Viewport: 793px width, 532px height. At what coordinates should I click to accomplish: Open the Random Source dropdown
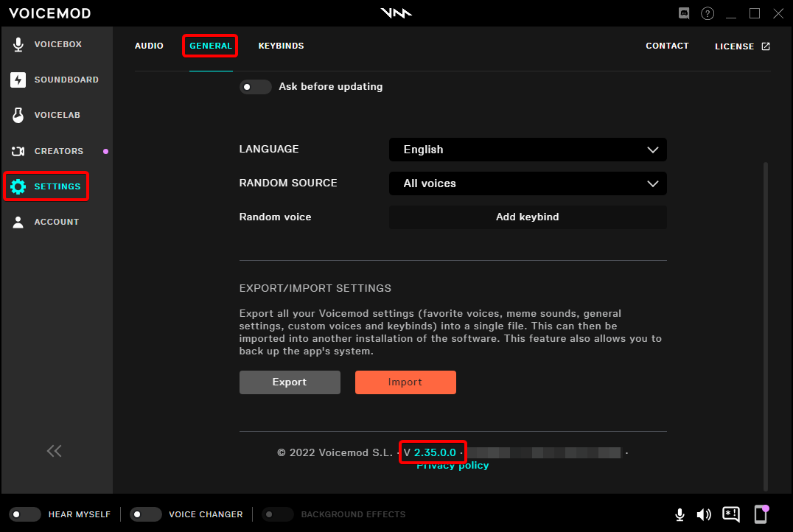click(x=528, y=183)
